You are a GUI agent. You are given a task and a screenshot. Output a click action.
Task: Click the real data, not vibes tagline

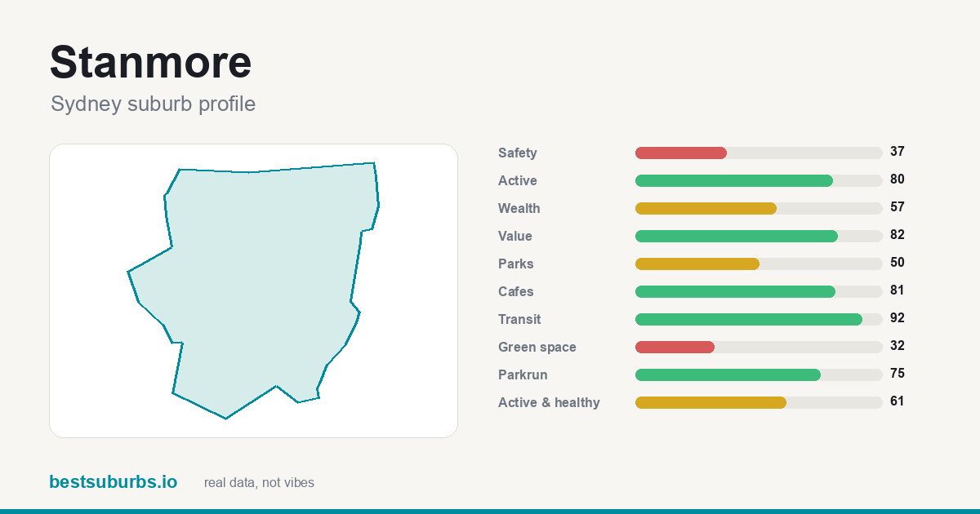(259, 483)
